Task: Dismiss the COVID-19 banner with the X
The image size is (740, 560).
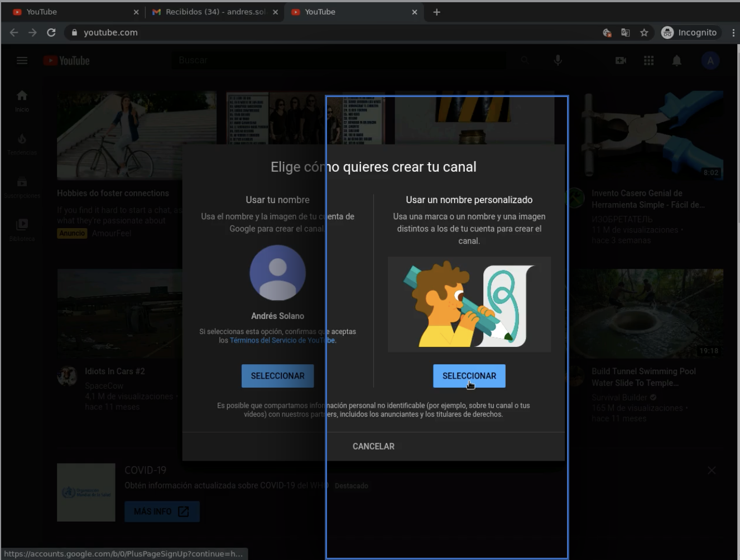Action: click(x=712, y=470)
